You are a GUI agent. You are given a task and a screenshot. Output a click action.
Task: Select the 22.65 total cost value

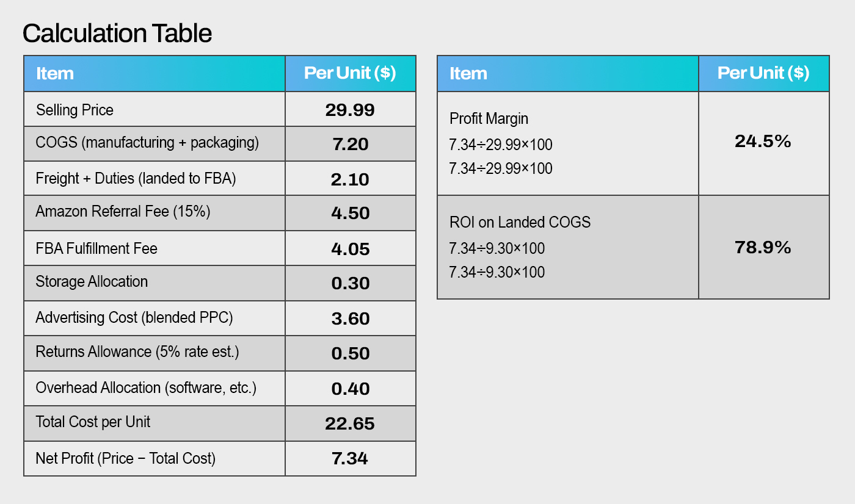[350, 423]
